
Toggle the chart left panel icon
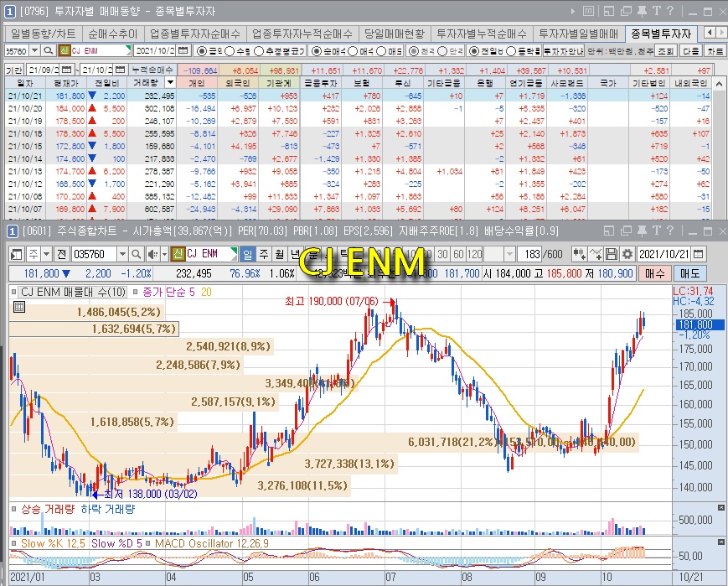17,254
